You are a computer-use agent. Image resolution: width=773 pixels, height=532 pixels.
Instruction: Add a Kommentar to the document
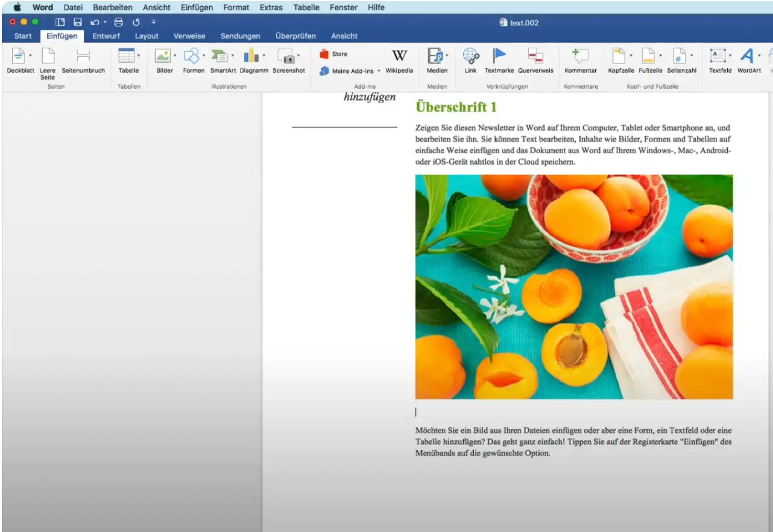pyautogui.click(x=580, y=57)
